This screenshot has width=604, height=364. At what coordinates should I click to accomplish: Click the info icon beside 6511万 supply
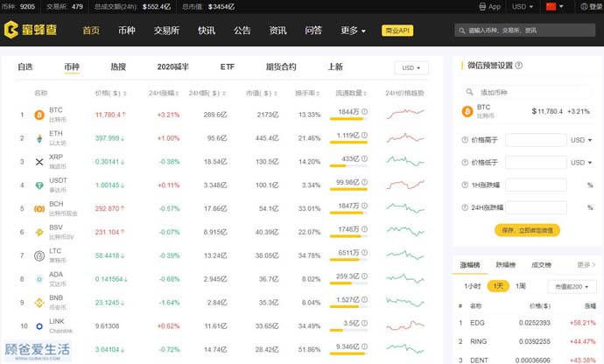364,253
